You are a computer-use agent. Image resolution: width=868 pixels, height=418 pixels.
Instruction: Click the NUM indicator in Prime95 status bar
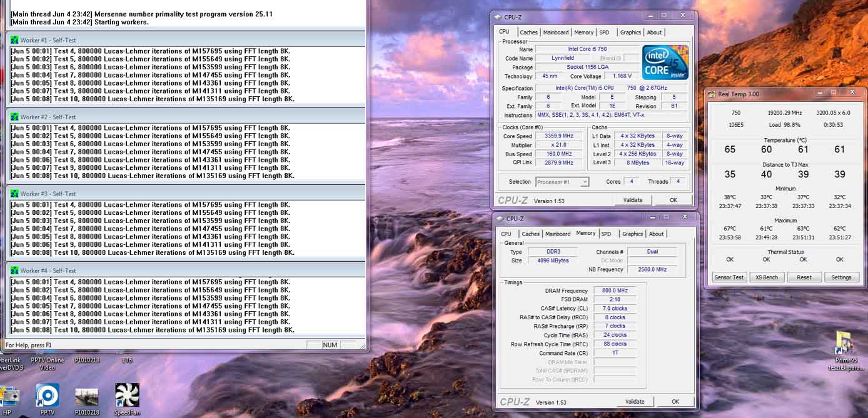tap(330, 345)
